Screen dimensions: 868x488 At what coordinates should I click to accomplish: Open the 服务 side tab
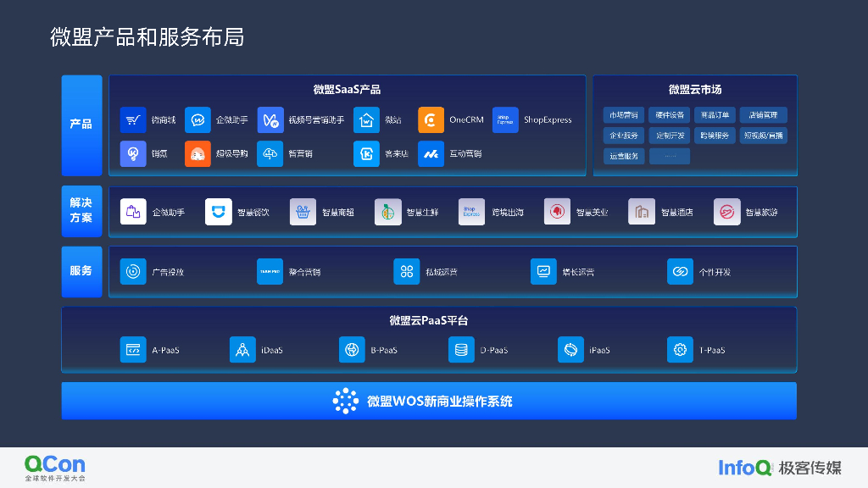coord(81,272)
